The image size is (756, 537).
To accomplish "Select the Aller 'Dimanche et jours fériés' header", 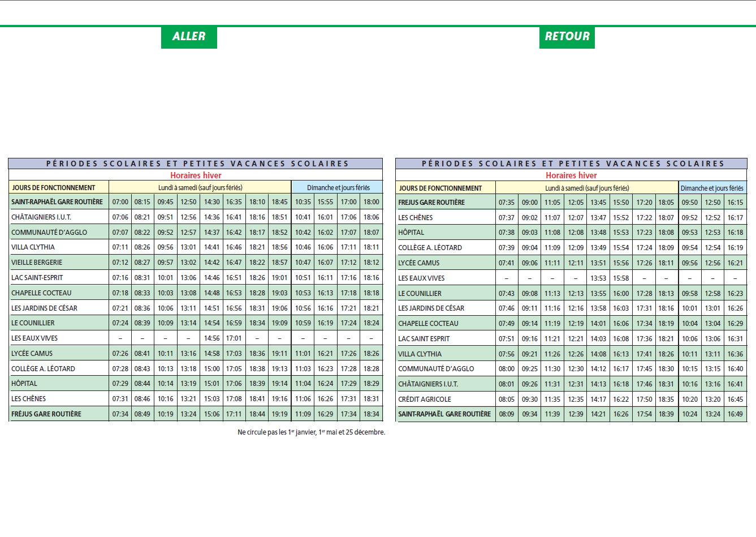I will tap(338, 188).
